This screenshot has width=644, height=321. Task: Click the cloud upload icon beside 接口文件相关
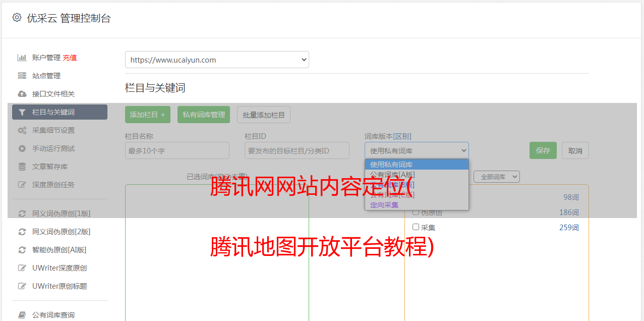pos(22,94)
